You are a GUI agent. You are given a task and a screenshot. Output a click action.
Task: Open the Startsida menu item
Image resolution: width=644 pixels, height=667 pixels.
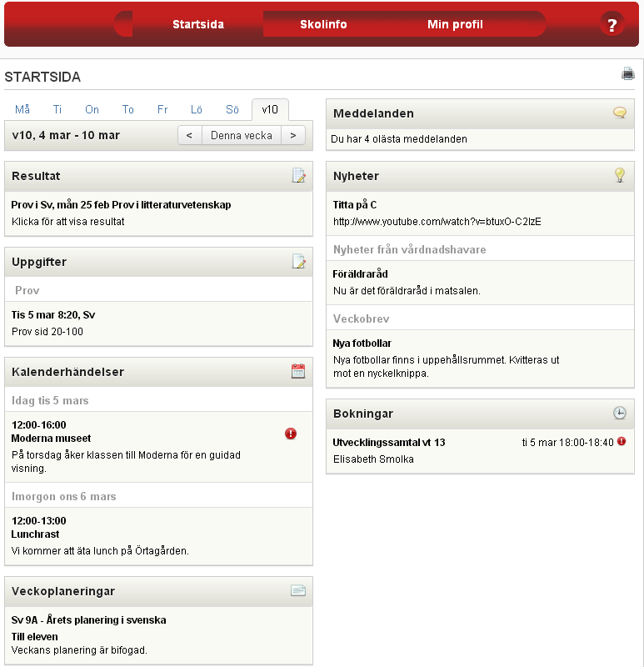(x=198, y=24)
